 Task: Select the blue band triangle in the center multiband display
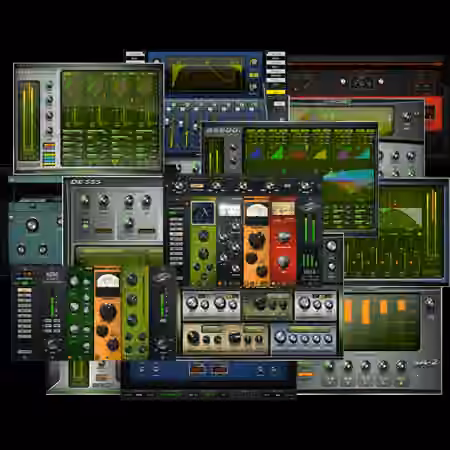(x=255, y=153)
